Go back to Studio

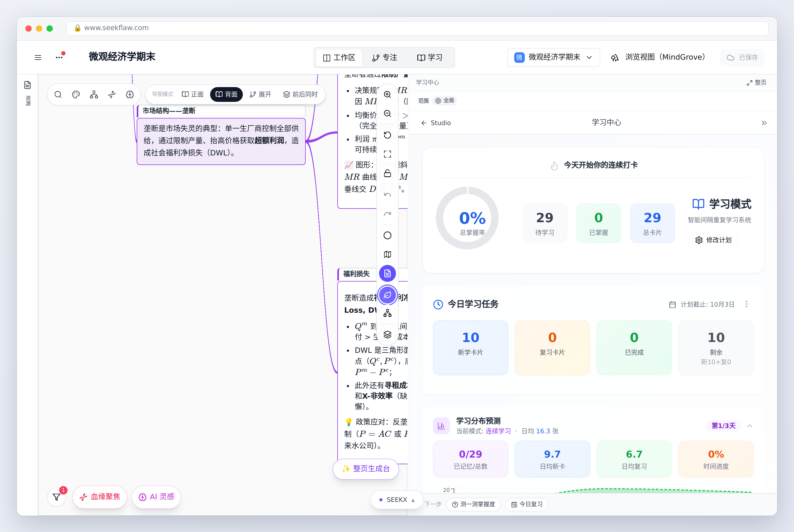coord(436,123)
